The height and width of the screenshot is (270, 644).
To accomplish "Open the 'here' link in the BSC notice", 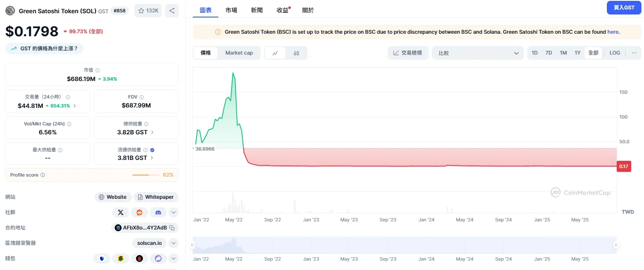I will point(613,32).
